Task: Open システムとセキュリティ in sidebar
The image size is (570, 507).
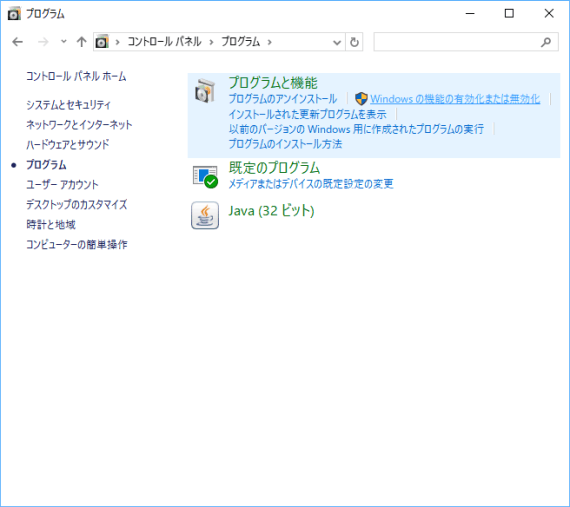Action: point(68,105)
